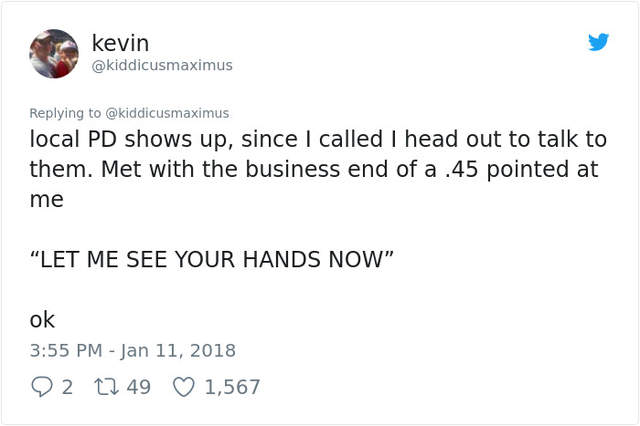
Task: Click the retweet count "49"
Action: (x=138, y=387)
